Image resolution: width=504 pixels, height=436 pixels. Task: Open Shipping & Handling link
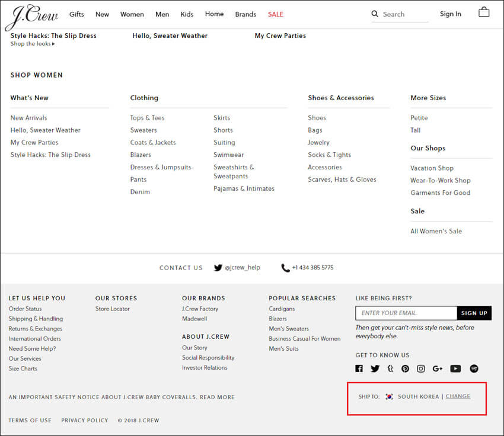coord(36,319)
